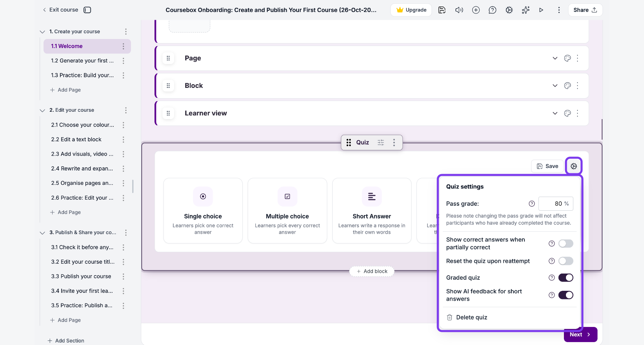Expand the Learner view chevron
Screen dimensions: 644x345
pos(555,113)
